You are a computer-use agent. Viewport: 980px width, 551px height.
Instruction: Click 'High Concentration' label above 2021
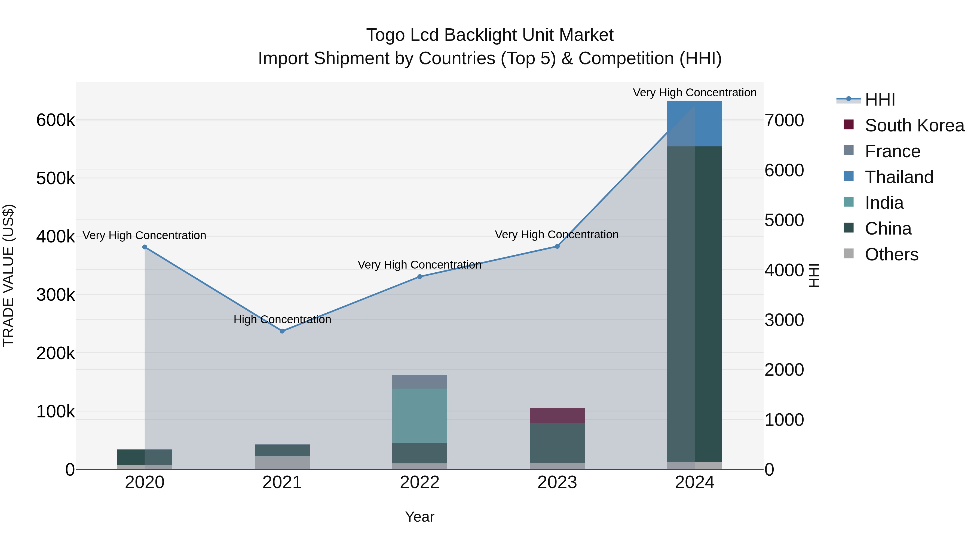point(282,320)
